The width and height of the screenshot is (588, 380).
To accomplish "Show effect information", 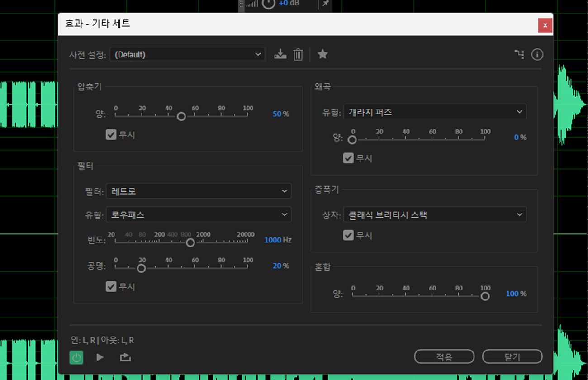I will click(537, 54).
